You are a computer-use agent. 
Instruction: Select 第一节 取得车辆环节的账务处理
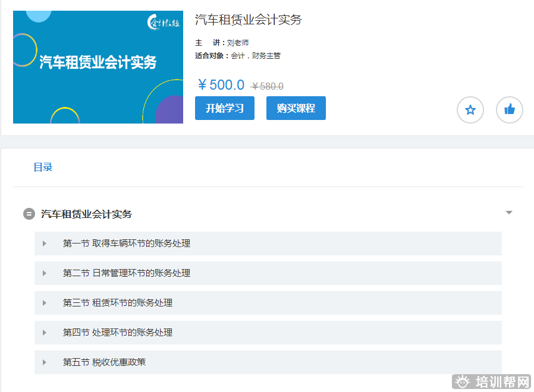tap(127, 244)
